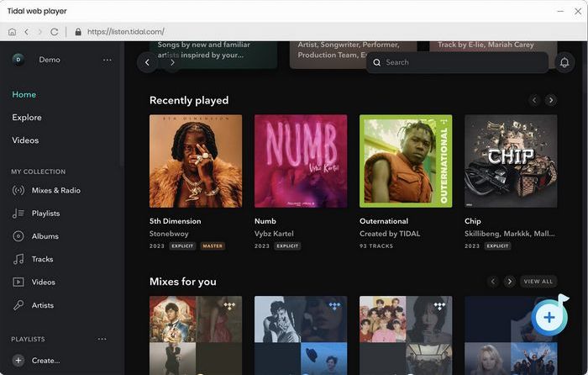Click the plus icon to create playlist

coord(18,361)
